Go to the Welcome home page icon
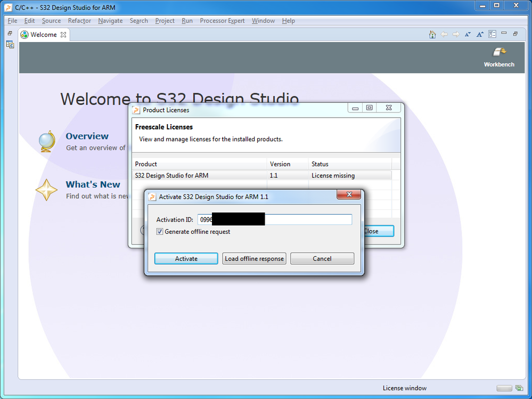The width and height of the screenshot is (532, 399). (x=432, y=34)
